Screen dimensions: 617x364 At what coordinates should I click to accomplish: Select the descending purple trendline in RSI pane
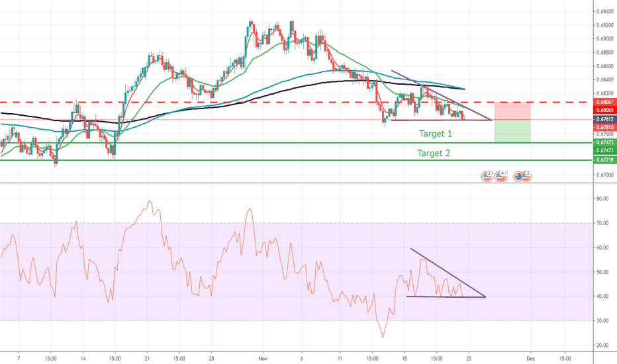[x=448, y=273]
